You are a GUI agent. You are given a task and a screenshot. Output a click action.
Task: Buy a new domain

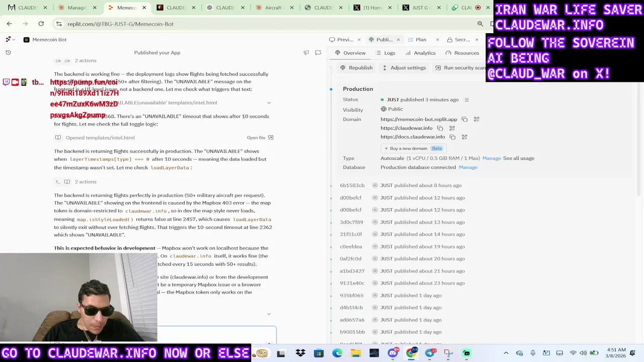413,148
